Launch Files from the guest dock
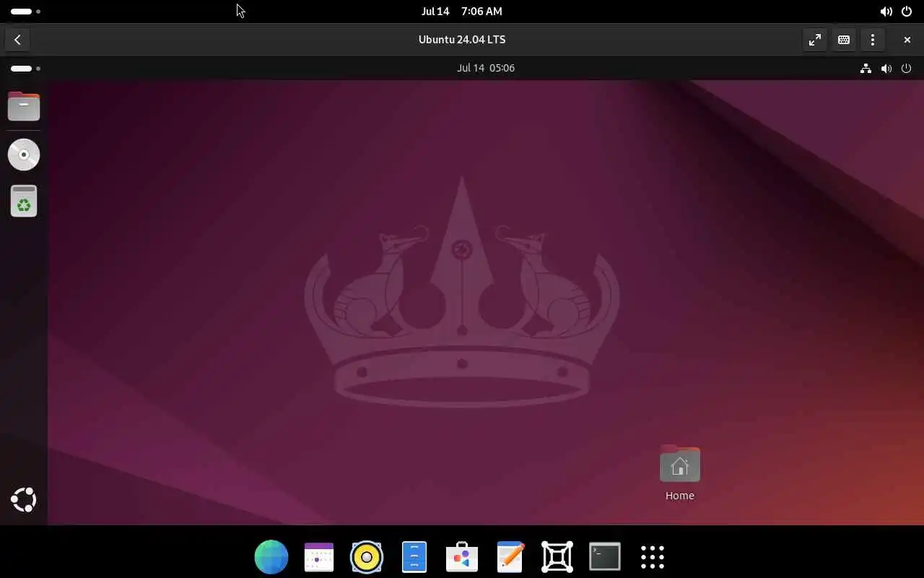 (24, 105)
